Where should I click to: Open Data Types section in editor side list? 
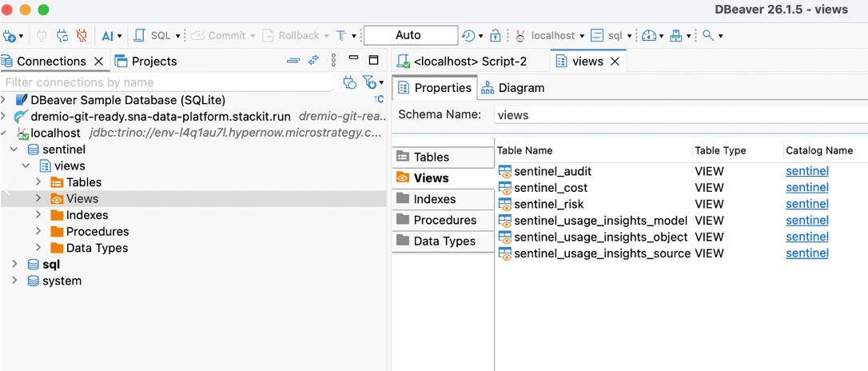pyautogui.click(x=443, y=241)
